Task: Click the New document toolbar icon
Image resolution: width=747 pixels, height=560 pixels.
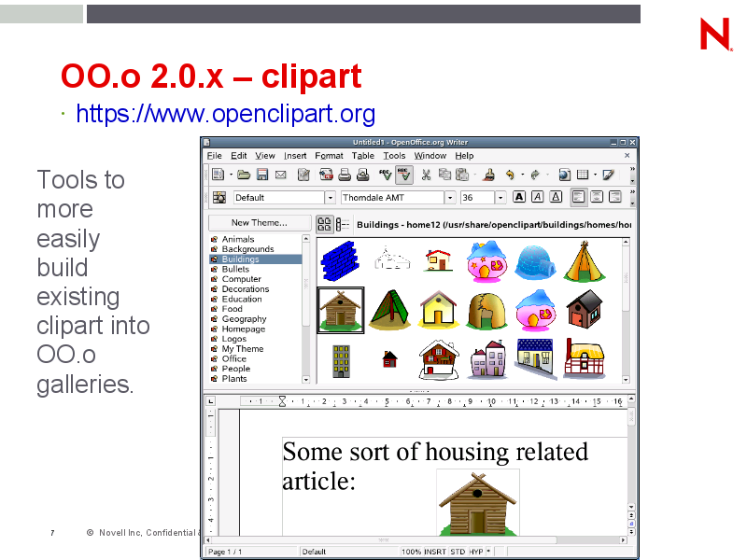Action: pyautogui.click(x=218, y=175)
